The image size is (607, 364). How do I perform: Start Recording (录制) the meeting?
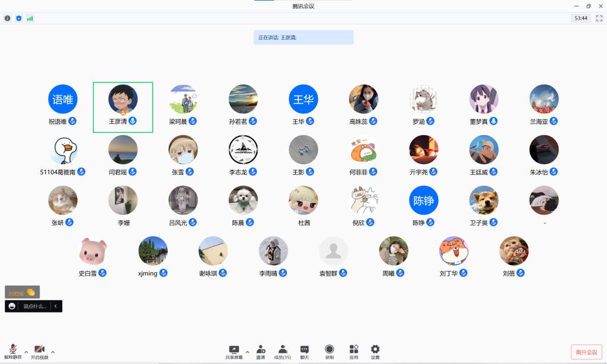click(x=329, y=352)
